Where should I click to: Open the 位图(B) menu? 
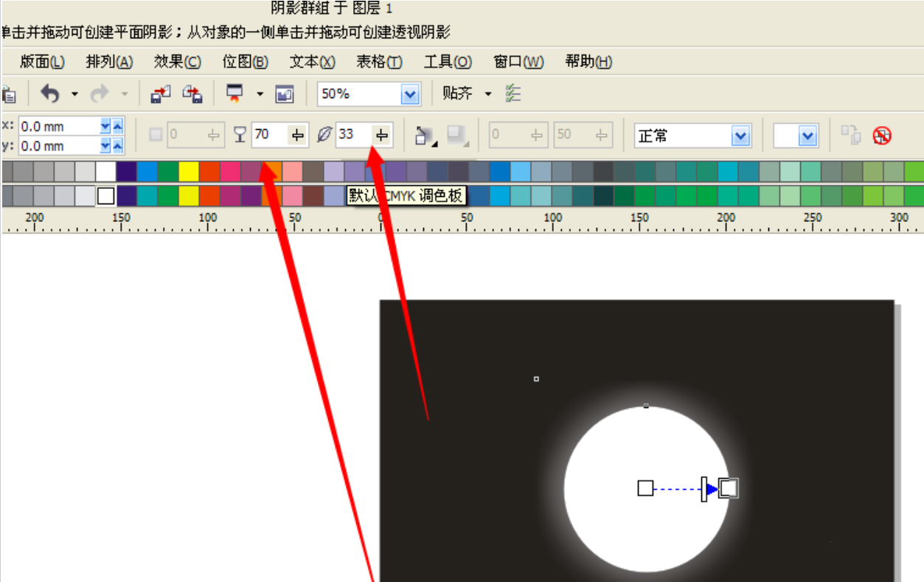click(x=246, y=62)
